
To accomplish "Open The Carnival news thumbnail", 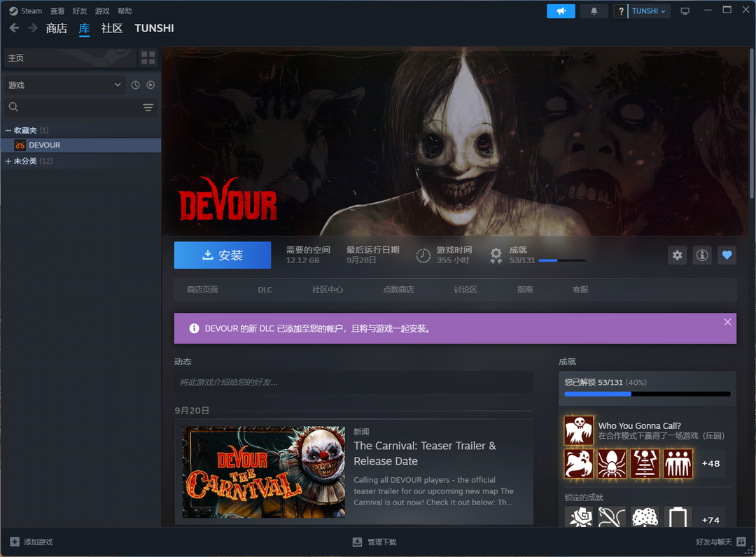I will [263, 472].
